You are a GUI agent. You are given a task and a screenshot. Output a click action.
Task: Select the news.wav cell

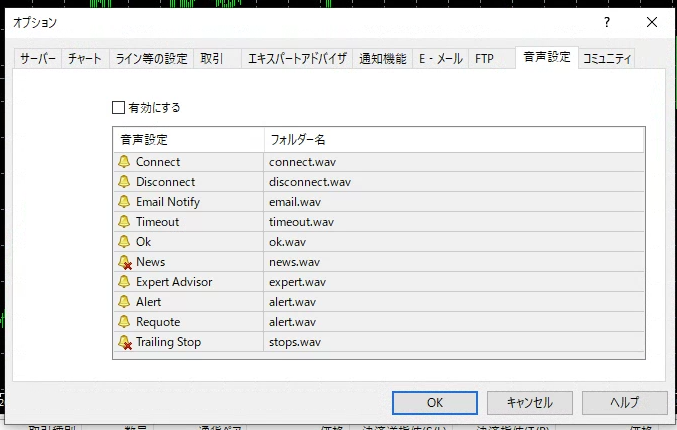[x=454, y=262]
